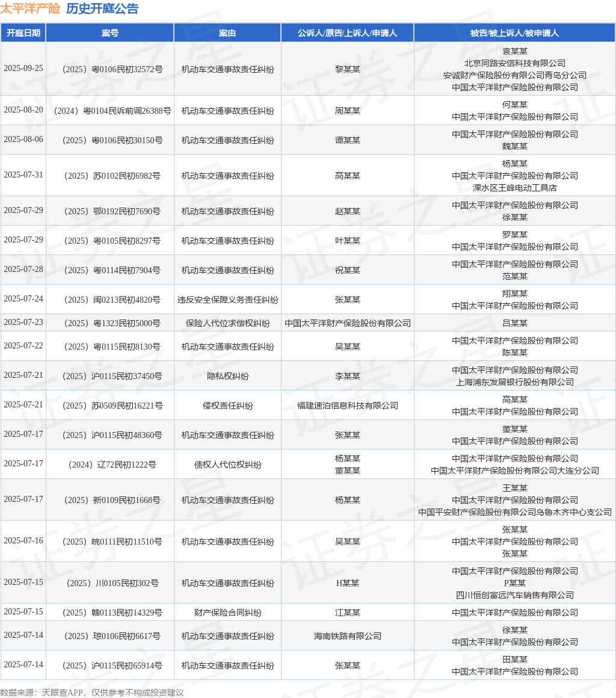Select the 案号 column header
616x698 pixels.
click(x=110, y=33)
